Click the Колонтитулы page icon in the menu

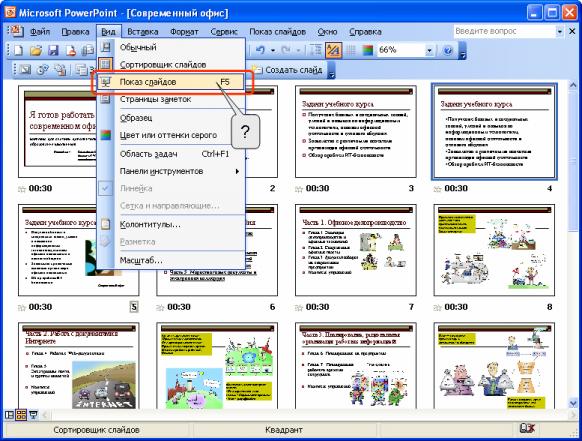pos(106,225)
